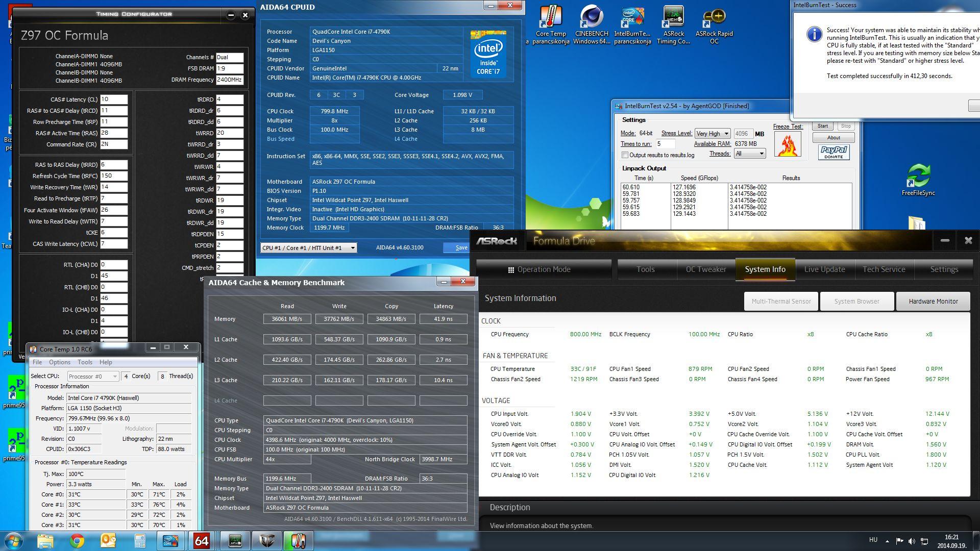Enable Output results to results.log checkbox
The height and width of the screenshot is (551, 980).
pos(625,155)
